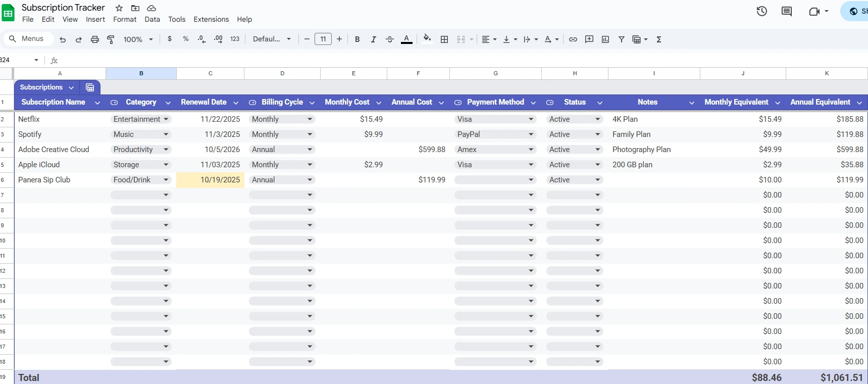Open the horizontal align dropdown

click(489, 39)
